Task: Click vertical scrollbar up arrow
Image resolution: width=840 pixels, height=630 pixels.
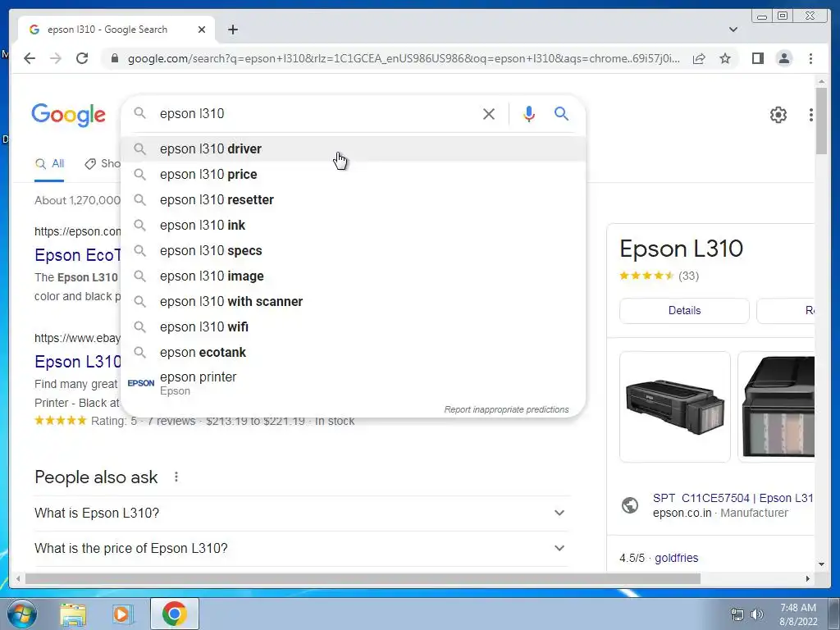Action: (822, 81)
